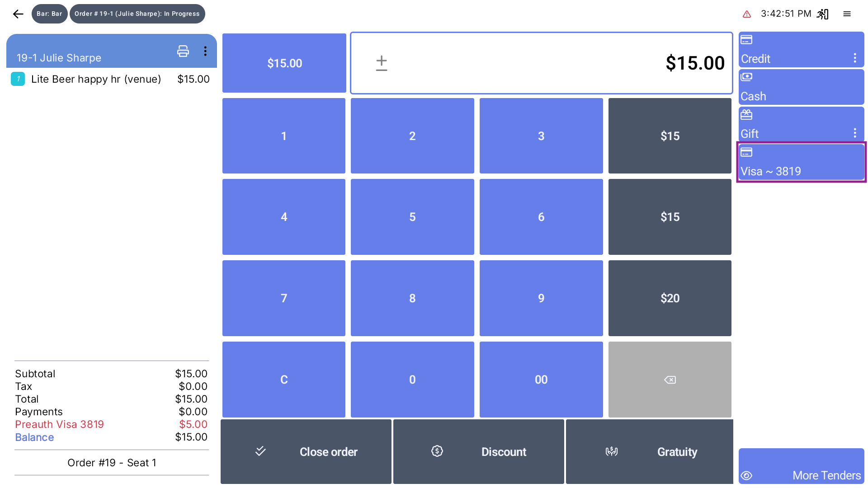Image resolution: width=868 pixels, height=488 pixels.
Task: Open Gift tender options menu
Action: pyautogui.click(x=854, y=133)
